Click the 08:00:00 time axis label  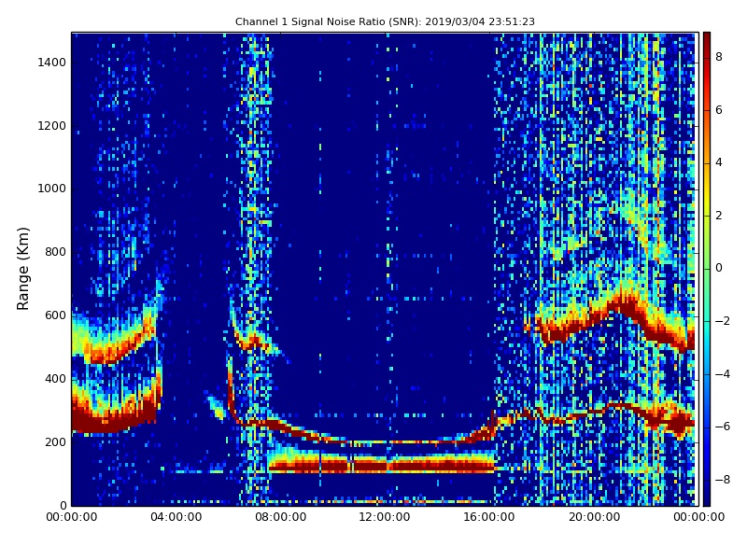281,517
